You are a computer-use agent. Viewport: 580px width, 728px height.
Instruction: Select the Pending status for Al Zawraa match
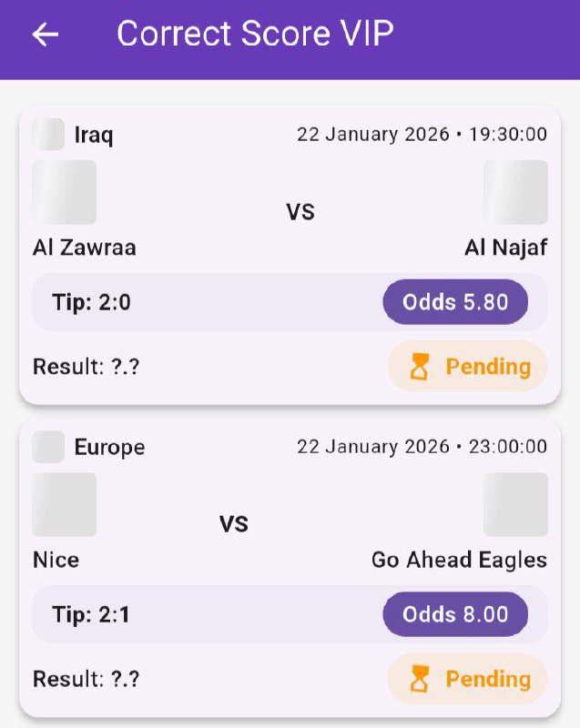(467, 367)
